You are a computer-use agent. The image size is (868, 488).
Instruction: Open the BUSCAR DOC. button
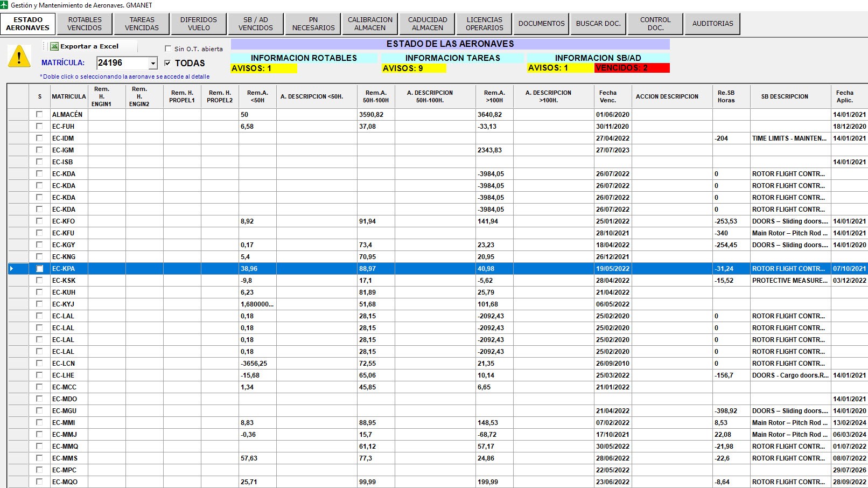point(598,24)
